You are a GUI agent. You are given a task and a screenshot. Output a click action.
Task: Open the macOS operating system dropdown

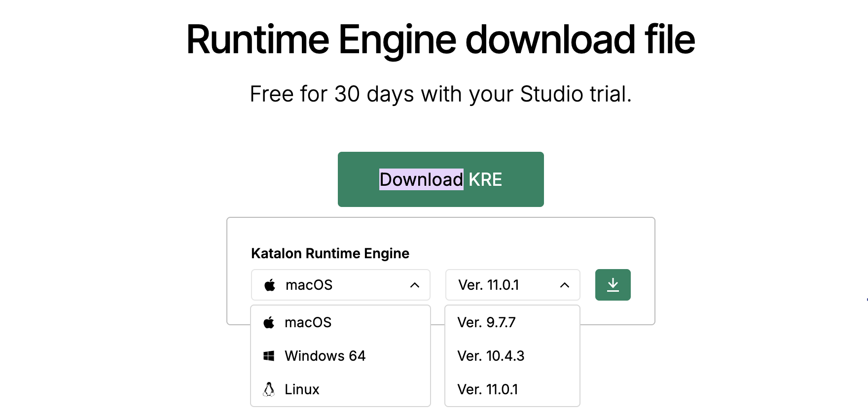(340, 285)
